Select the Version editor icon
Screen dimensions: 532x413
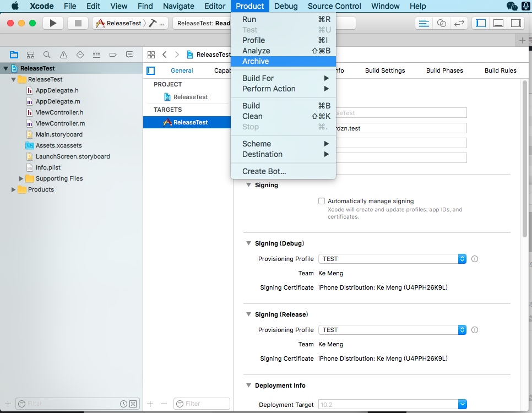coord(459,23)
